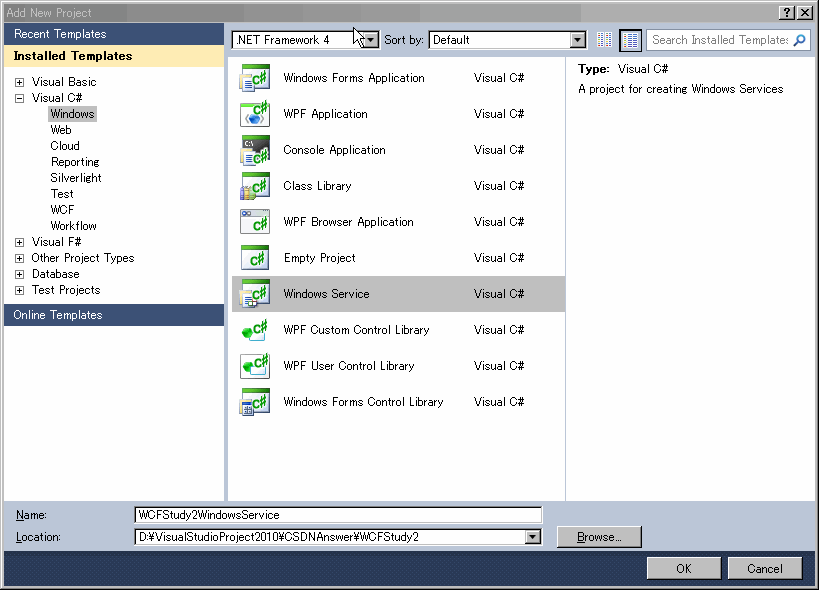819x590 pixels.
Task: Click the Empty Project template icon
Action: click(x=254, y=258)
